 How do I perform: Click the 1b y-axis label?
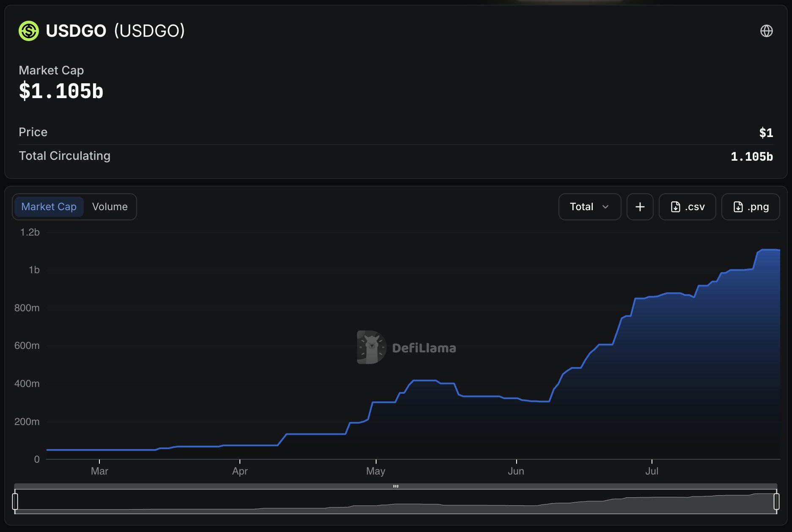point(34,270)
